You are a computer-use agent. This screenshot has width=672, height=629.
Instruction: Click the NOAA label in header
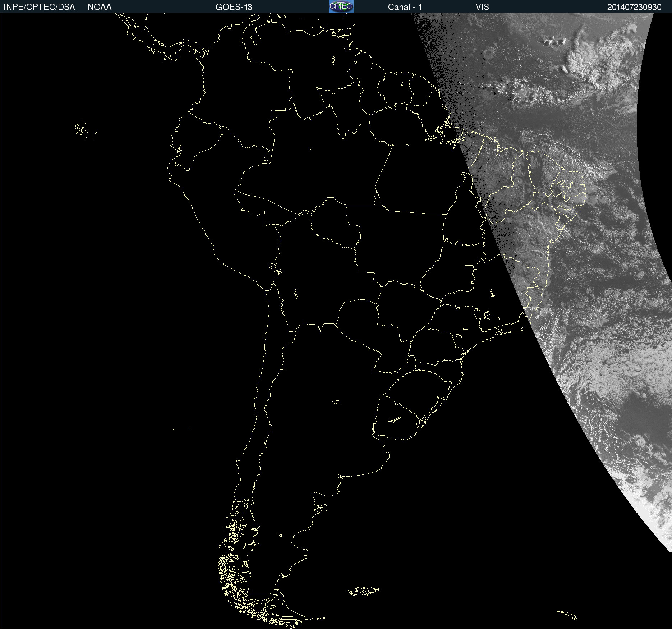click(x=100, y=7)
